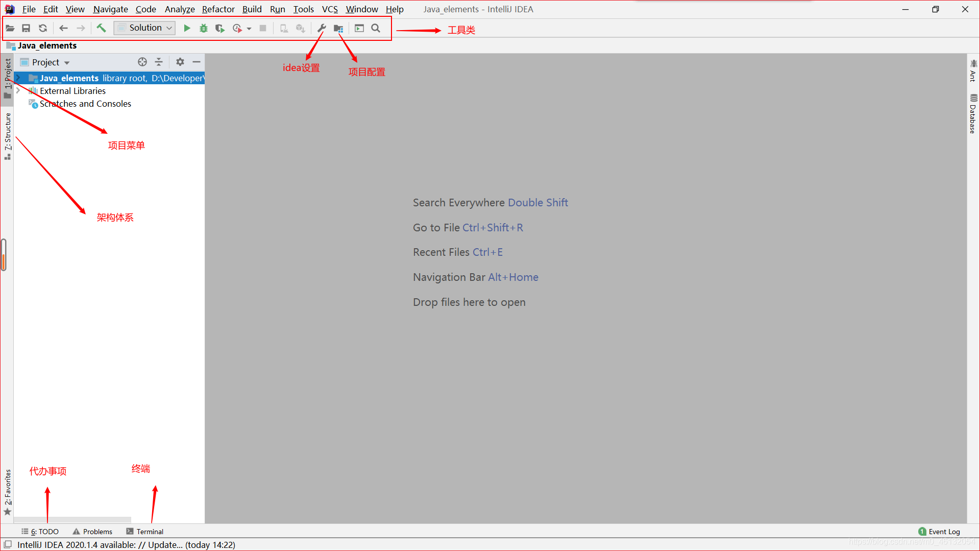Toggle tool window bars icon in status bar
980x551 pixels.
[8, 545]
